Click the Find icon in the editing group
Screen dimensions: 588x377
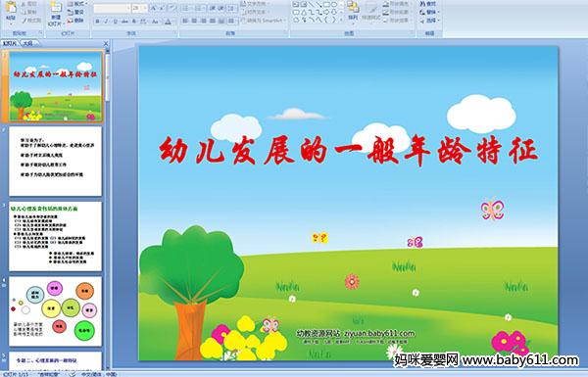pyautogui.click(x=428, y=4)
